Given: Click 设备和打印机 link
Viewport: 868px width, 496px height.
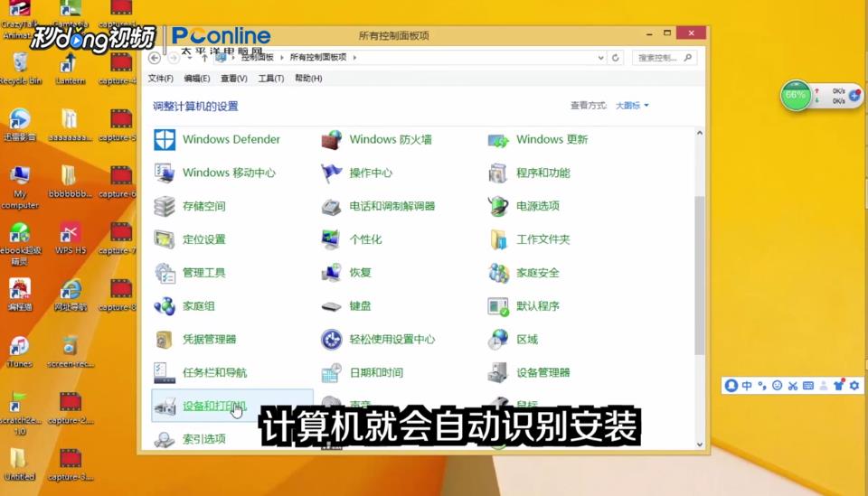Looking at the screenshot, I should point(214,406).
